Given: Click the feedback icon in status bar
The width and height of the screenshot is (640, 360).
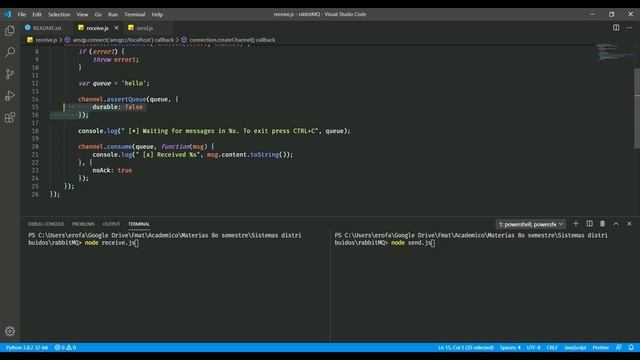Looking at the screenshot, I should pyautogui.click(x=619, y=347).
